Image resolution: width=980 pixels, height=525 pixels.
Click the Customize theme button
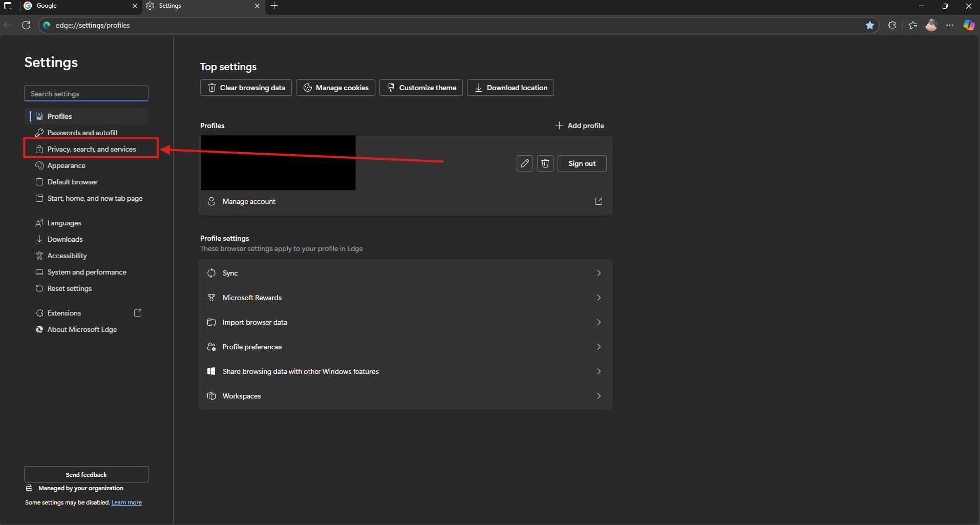click(x=421, y=88)
